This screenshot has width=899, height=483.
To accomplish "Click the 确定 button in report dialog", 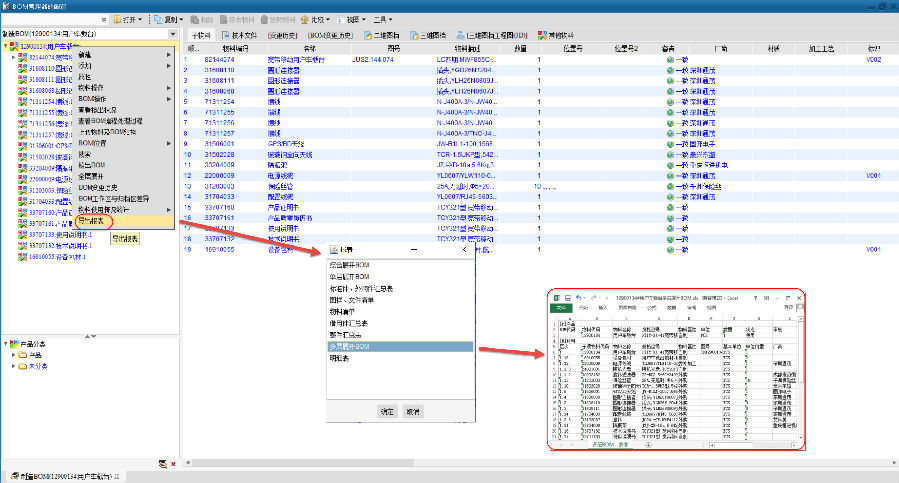I will [x=387, y=411].
